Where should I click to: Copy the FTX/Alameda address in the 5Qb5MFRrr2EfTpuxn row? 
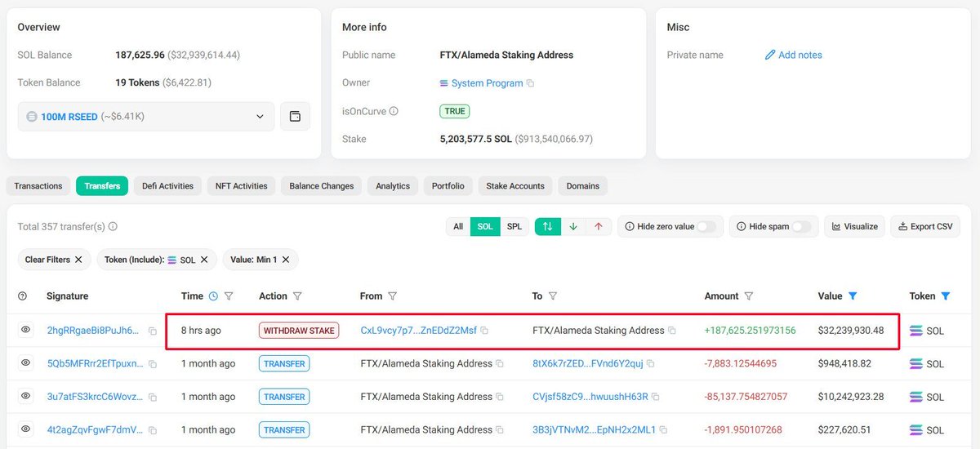500,364
